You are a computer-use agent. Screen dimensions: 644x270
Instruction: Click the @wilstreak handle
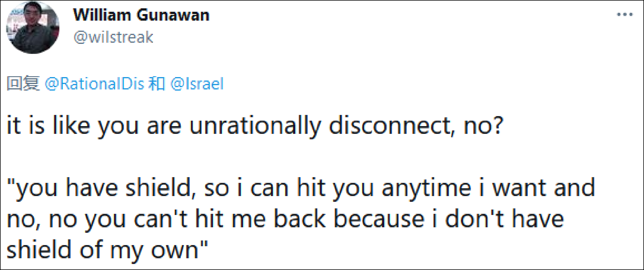[113, 37]
